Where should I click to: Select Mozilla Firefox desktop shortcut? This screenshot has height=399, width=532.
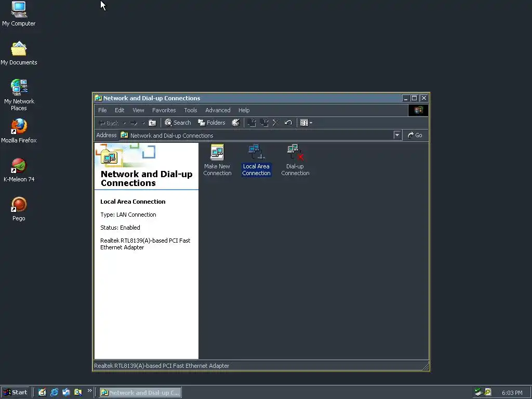(x=19, y=130)
